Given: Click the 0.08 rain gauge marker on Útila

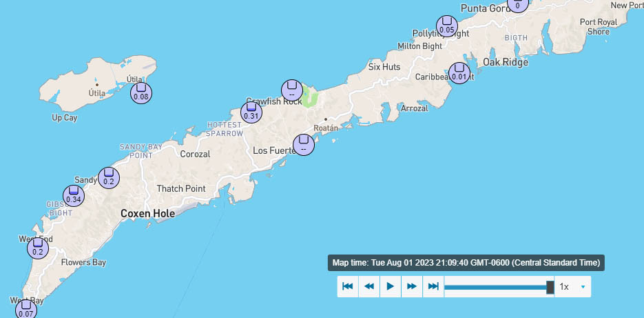Looking at the screenshot, I should coord(141,92).
